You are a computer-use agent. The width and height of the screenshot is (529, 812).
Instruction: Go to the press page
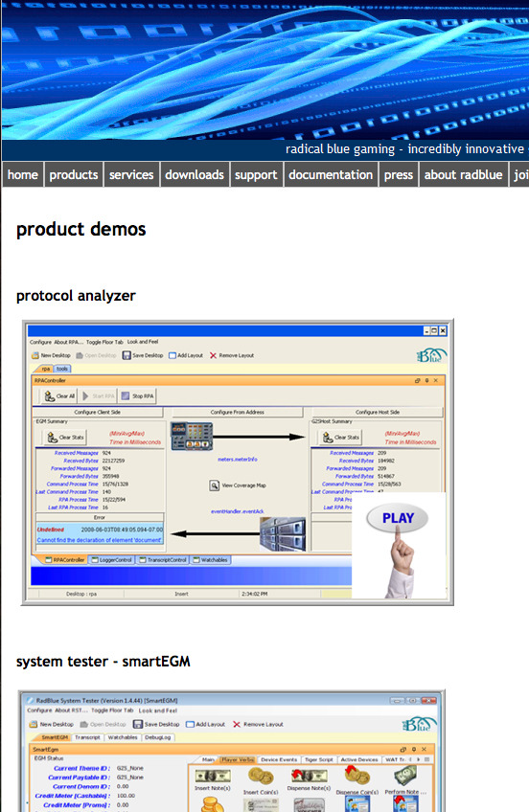399,175
